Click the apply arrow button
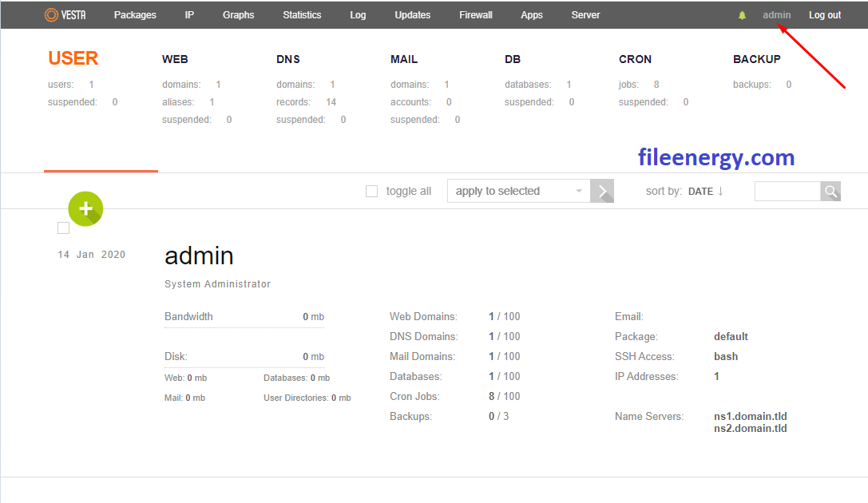The image size is (868, 503). pyautogui.click(x=602, y=192)
